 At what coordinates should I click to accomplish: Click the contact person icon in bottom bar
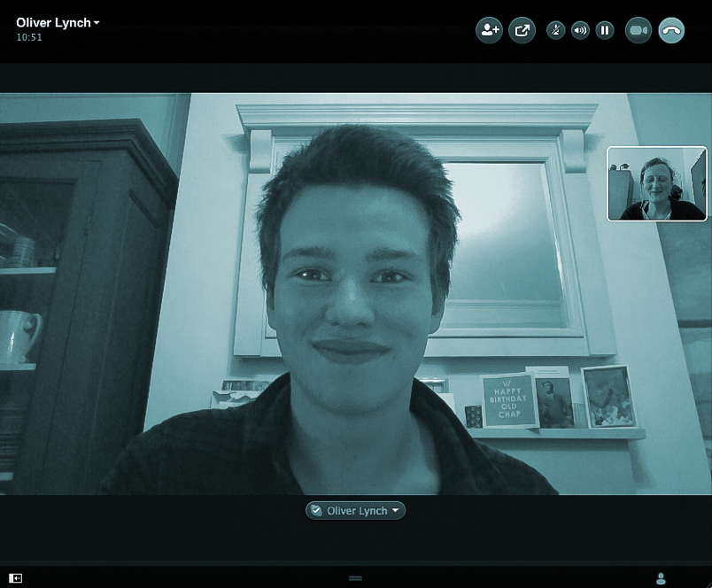[x=662, y=578]
